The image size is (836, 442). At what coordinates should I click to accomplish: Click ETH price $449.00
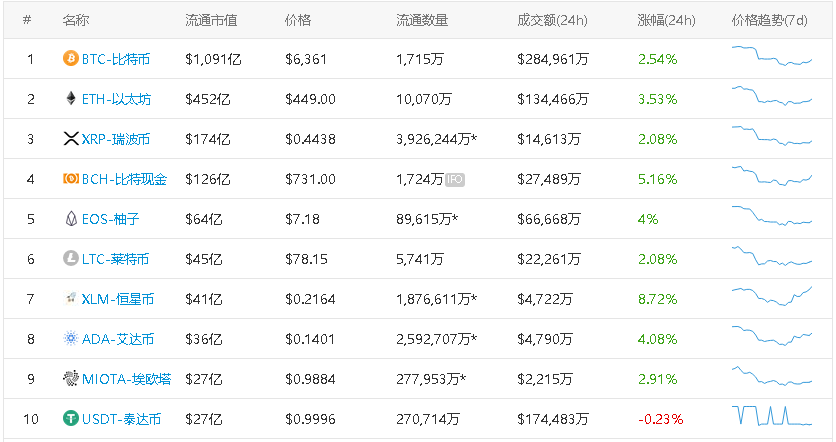(310, 99)
